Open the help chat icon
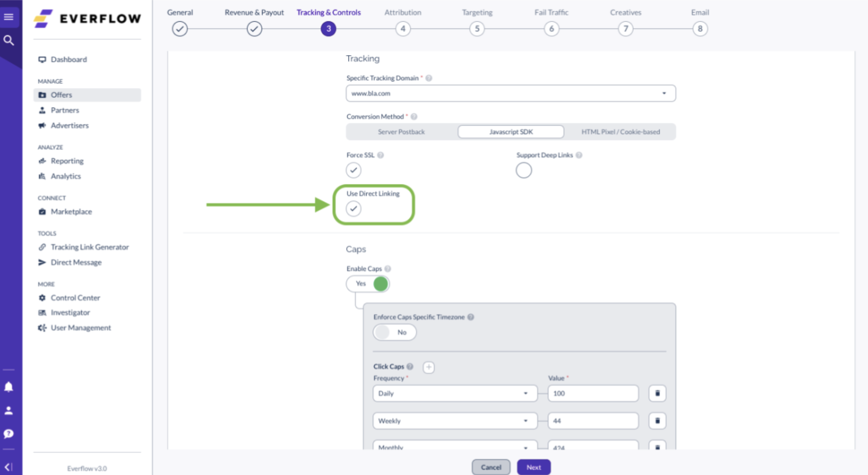 [8, 434]
